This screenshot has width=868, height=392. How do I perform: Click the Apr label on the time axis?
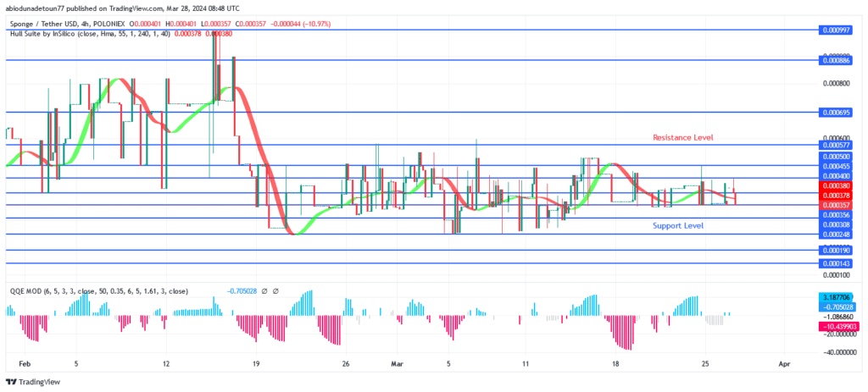(783, 364)
